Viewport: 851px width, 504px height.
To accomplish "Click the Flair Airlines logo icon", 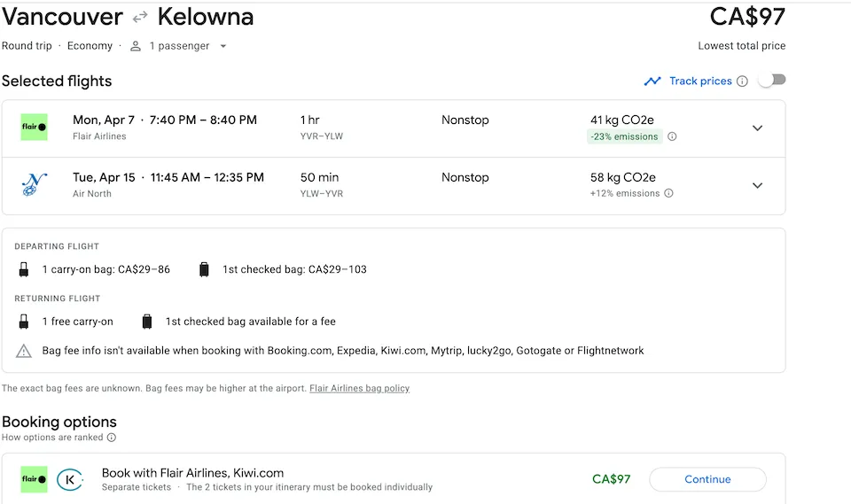I will point(34,128).
